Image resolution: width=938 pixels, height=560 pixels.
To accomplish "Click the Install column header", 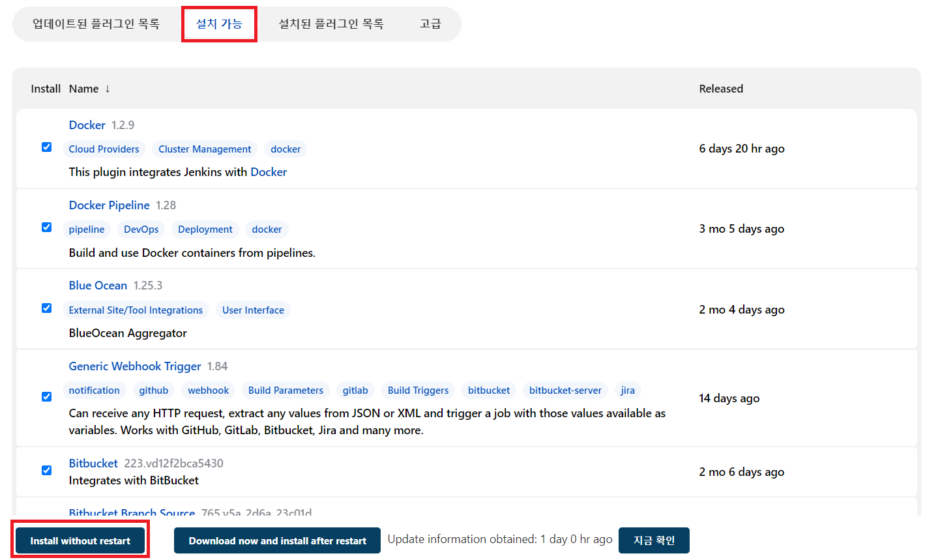I will pos(46,89).
